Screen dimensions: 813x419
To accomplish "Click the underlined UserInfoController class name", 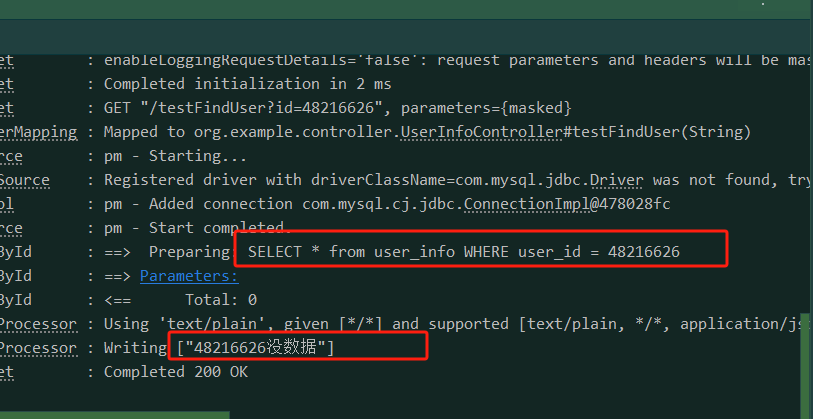I will tap(482, 132).
